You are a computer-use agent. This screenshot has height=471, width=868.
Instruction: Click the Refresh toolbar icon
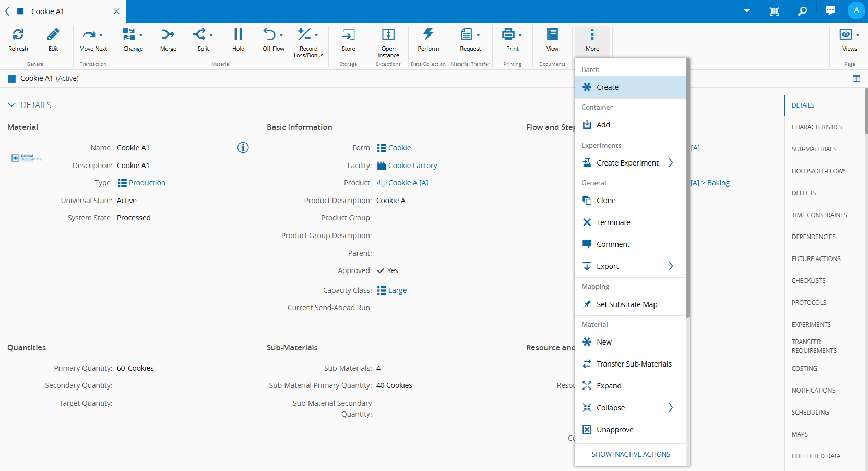[18, 35]
